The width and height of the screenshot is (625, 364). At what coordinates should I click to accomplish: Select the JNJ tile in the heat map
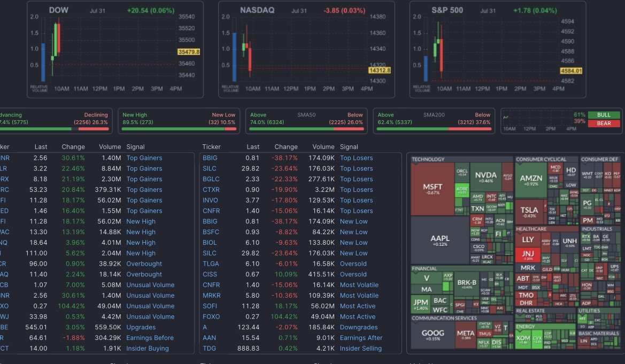[528, 255]
